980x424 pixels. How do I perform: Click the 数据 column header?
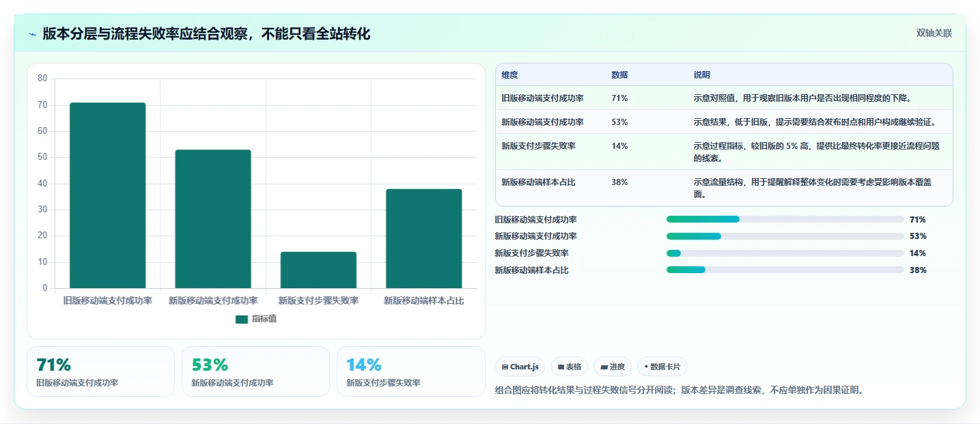click(x=619, y=75)
